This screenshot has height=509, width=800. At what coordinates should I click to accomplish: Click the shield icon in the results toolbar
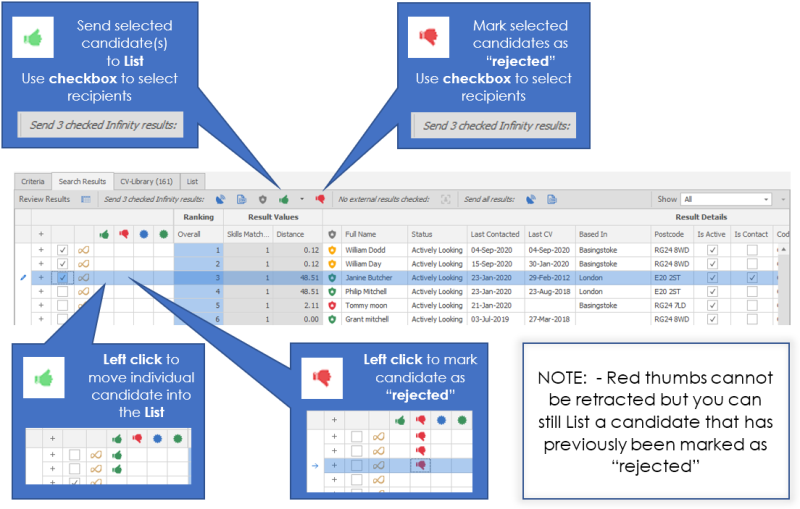click(263, 200)
